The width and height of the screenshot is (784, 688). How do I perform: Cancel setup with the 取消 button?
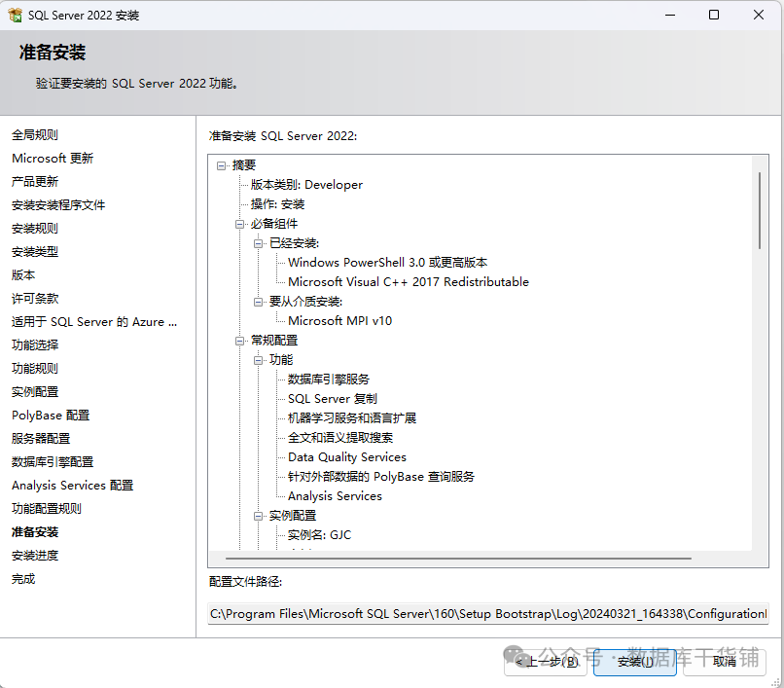point(725,662)
